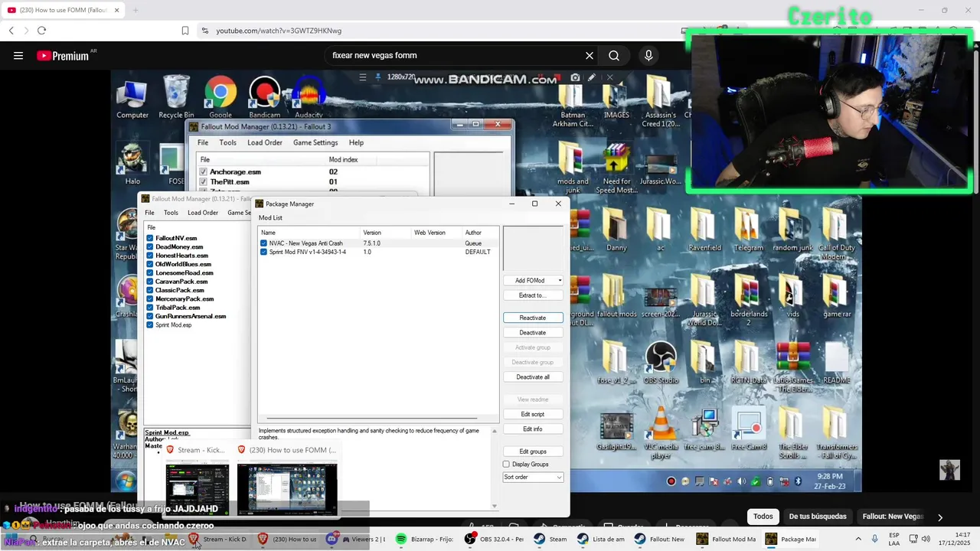Click the Extract to... button
This screenshot has height=551, width=980.
pyautogui.click(x=533, y=295)
